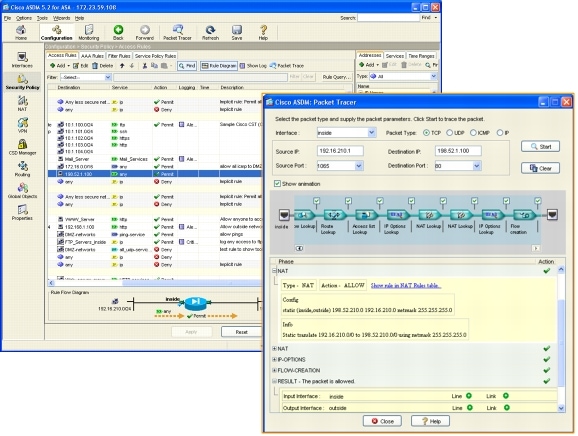Click Packet Trace in the rules toolbar
The height and width of the screenshot is (436, 578).
click(x=287, y=66)
